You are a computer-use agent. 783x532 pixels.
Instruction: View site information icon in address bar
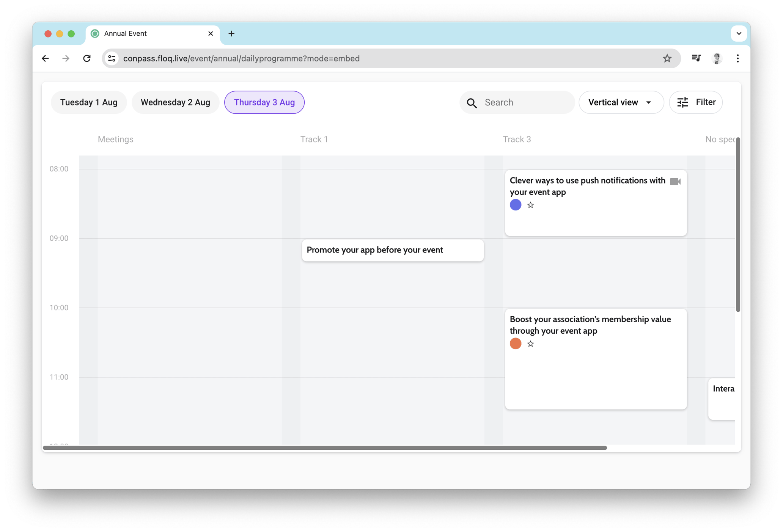pyautogui.click(x=112, y=58)
